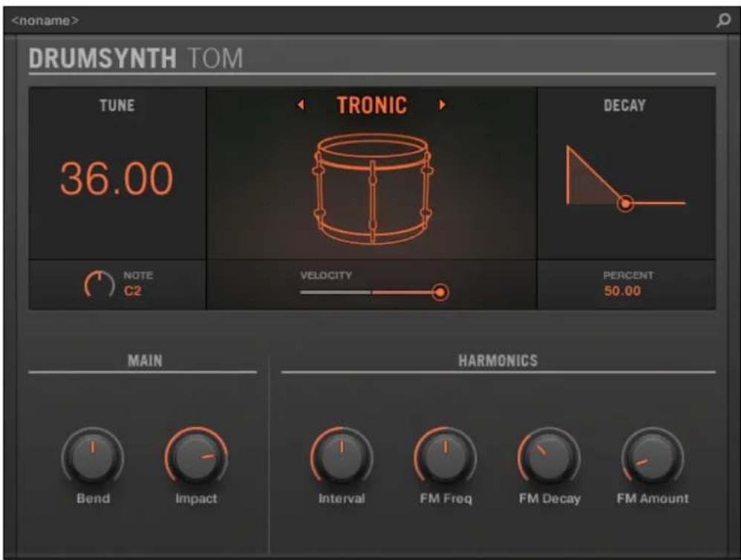Click the 50.00 decay percent value
Screen dimensions: 741x560
point(622,291)
